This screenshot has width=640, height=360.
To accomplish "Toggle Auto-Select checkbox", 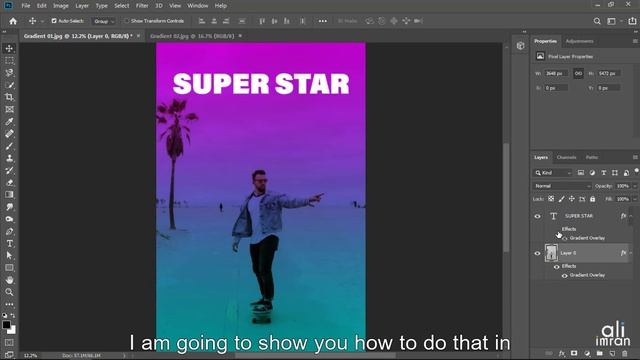I will pos(54,21).
